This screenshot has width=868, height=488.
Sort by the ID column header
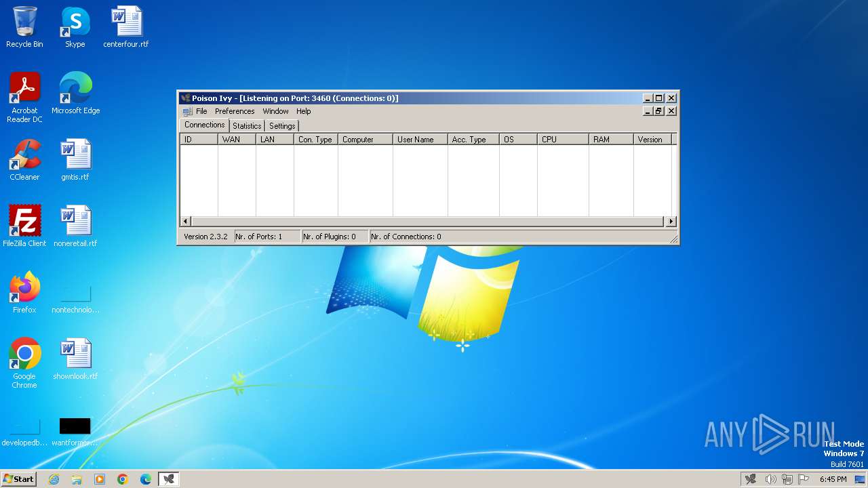point(199,140)
